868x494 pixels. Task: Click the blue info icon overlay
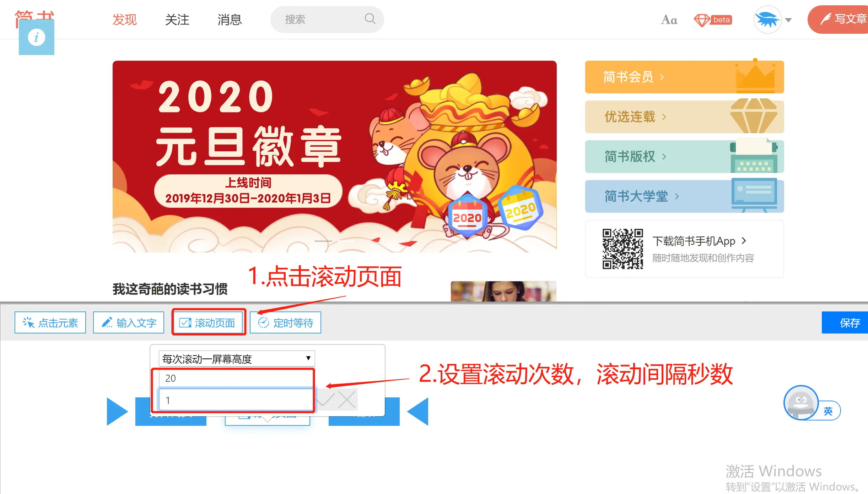(x=37, y=37)
